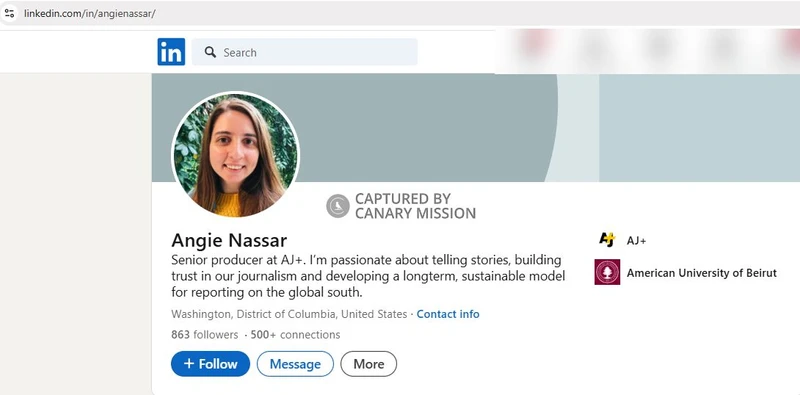Open American University of Beirut link
This screenshot has width=800, height=395.
[702, 273]
